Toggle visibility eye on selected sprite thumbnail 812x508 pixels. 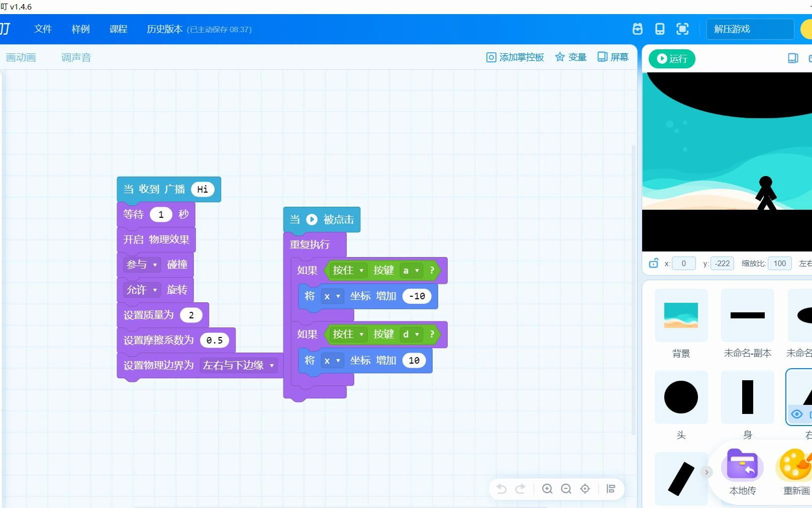[x=796, y=414]
